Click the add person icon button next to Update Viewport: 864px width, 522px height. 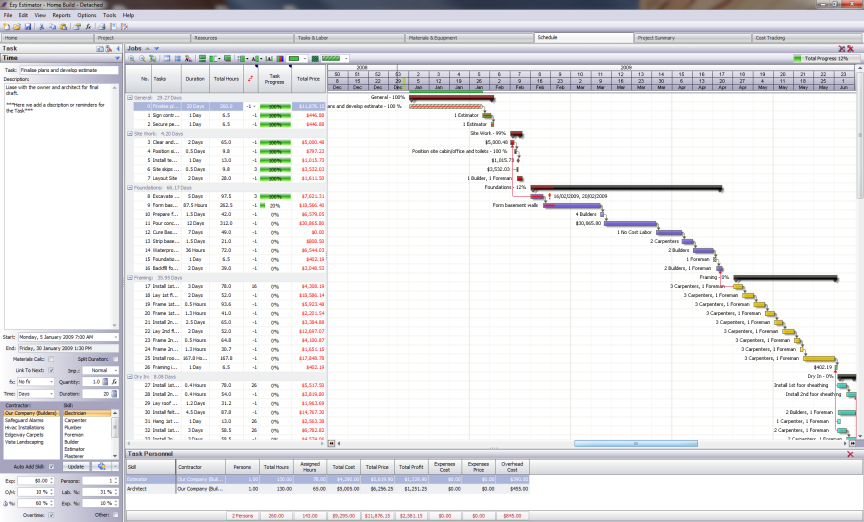tap(102, 466)
